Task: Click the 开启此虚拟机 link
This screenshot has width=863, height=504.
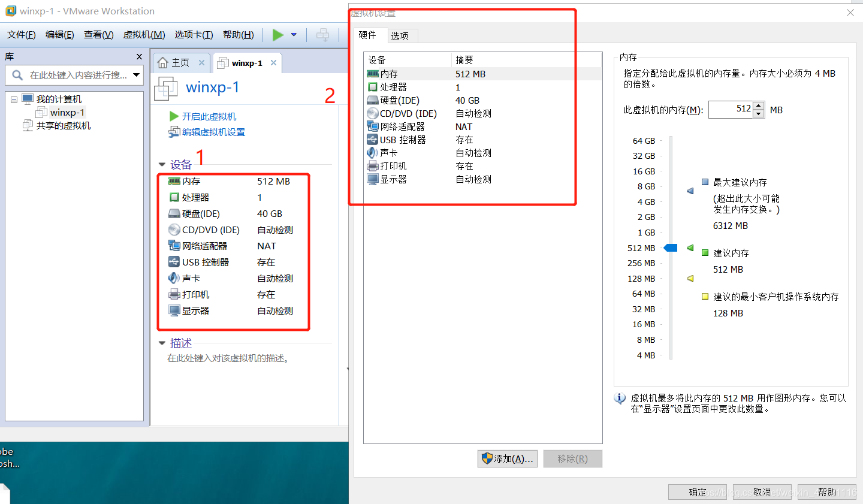Action: [x=209, y=117]
